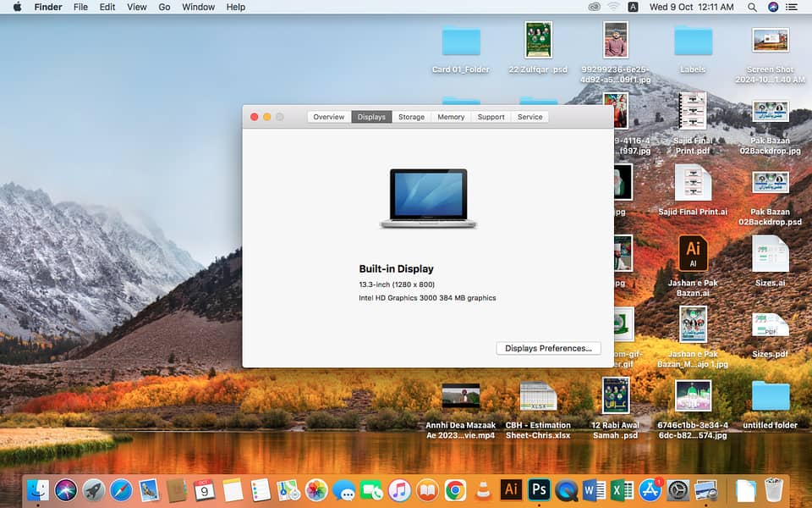The image size is (812, 508).
Task: Switch to the Storage tab
Action: (412, 117)
